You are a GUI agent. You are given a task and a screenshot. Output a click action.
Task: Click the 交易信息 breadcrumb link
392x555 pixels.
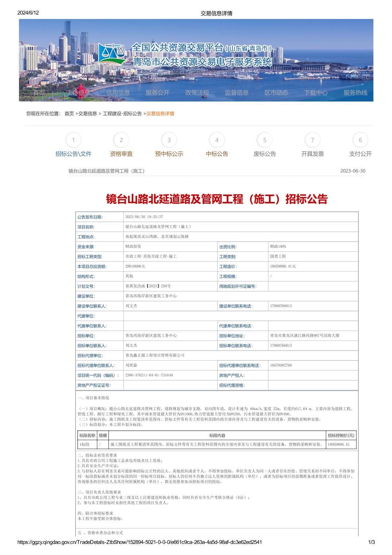click(x=88, y=114)
